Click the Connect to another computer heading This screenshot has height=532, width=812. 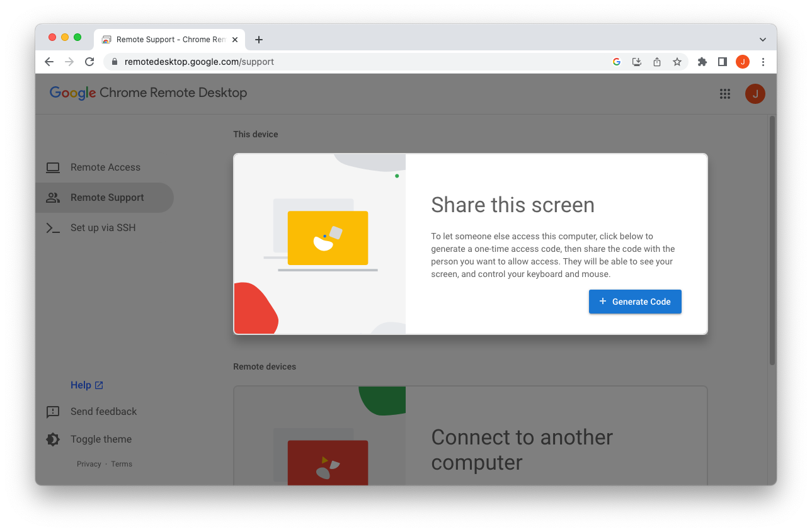tap(522, 450)
